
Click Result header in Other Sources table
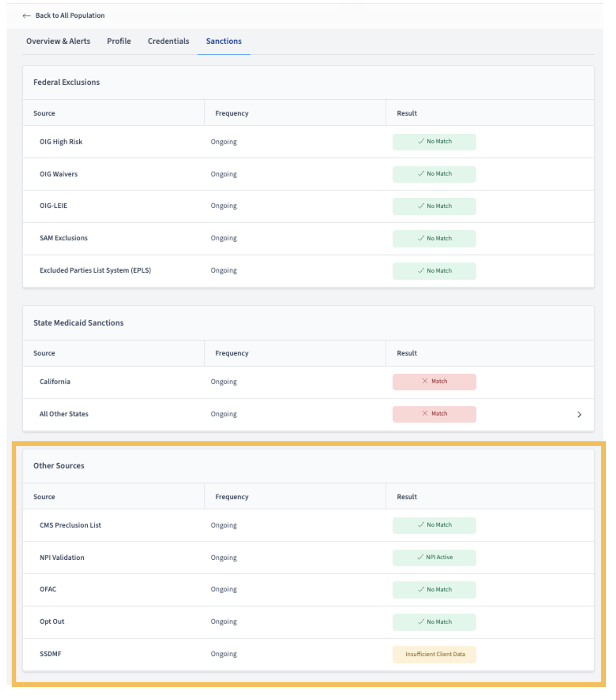point(407,497)
